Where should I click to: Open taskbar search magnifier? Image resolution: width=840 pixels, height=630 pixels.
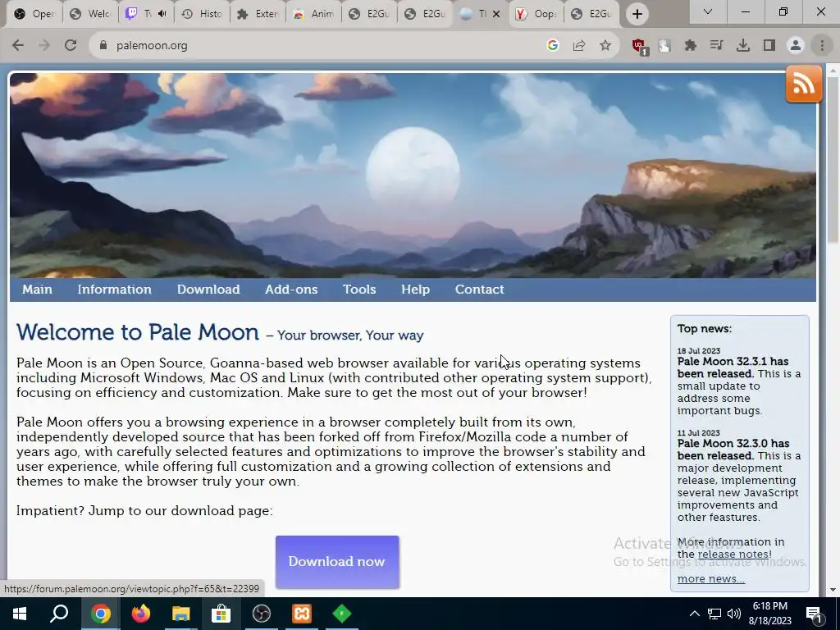pos(59,614)
